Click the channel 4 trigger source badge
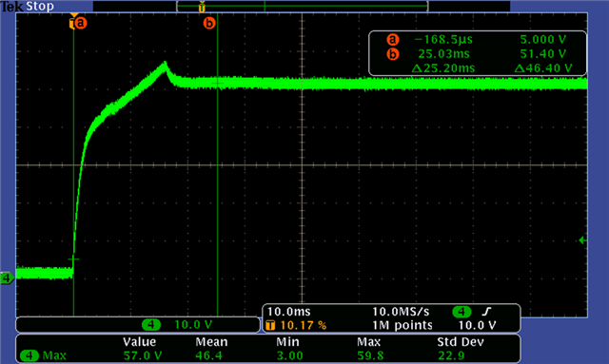The height and width of the screenshot is (364, 609). tap(462, 312)
